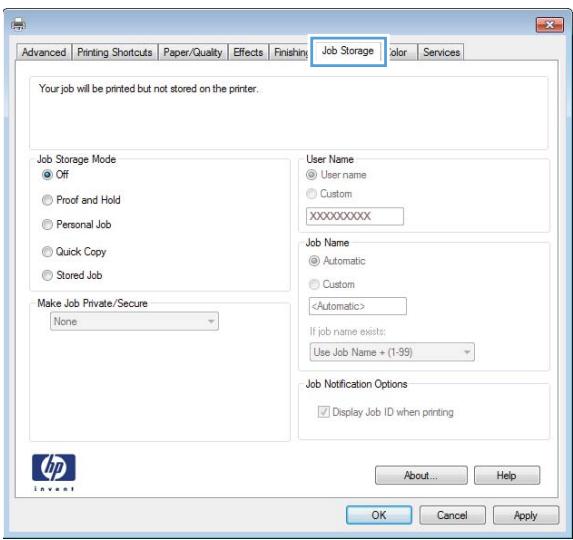Select the User name radio button
The height and width of the screenshot is (540, 573).
(336, 175)
